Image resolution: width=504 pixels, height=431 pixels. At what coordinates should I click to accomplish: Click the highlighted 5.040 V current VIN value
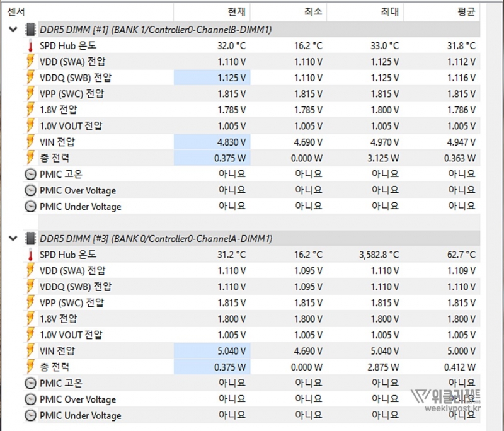pos(231,351)
